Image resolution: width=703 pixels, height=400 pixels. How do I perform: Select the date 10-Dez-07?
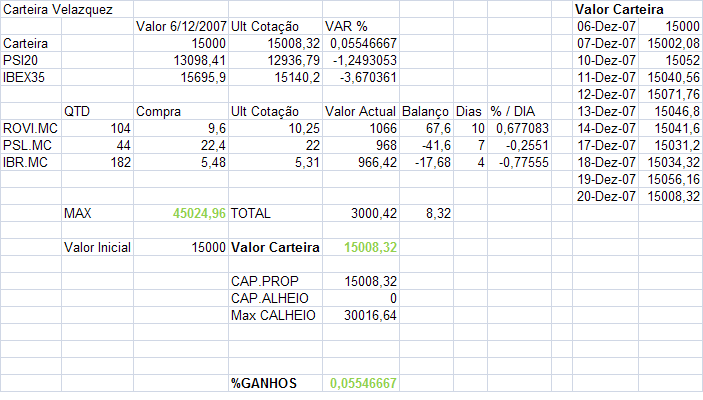[x=606, y=61]
